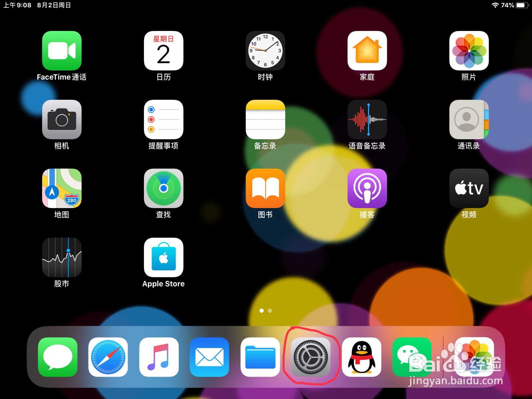
Task: Open 提醒事项 reminders app
Action: pos(164,119)
